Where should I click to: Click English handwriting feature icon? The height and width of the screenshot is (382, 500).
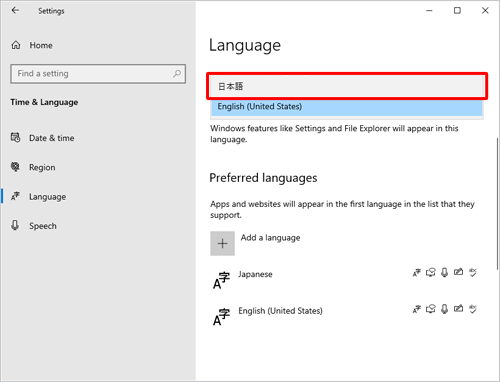coord(458,309)
